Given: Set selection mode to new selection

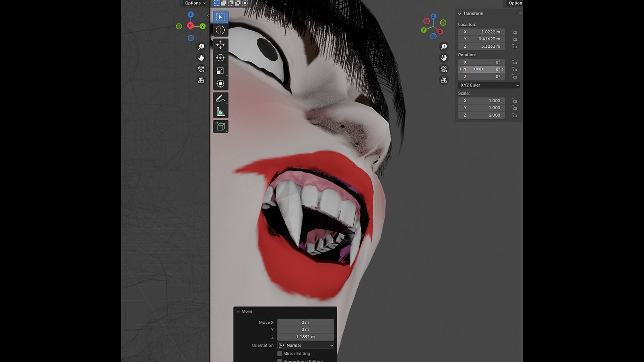Looking at the screenshot, I should click(217, 3).
